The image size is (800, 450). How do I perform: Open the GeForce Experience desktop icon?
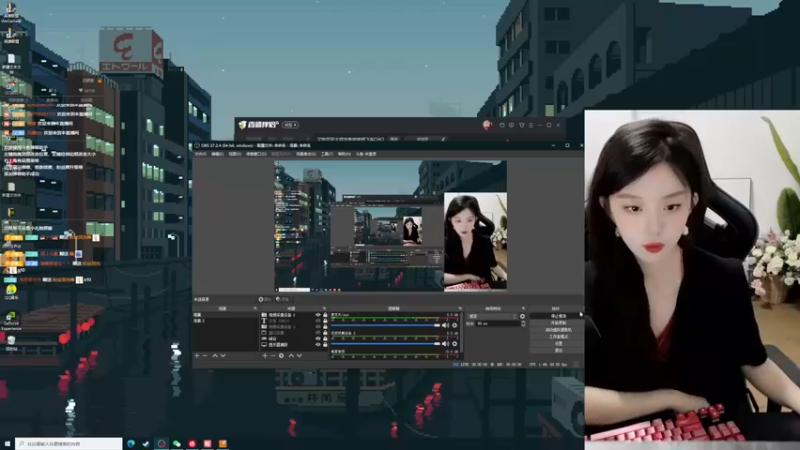pyautogui.click(x=11, y=319)
